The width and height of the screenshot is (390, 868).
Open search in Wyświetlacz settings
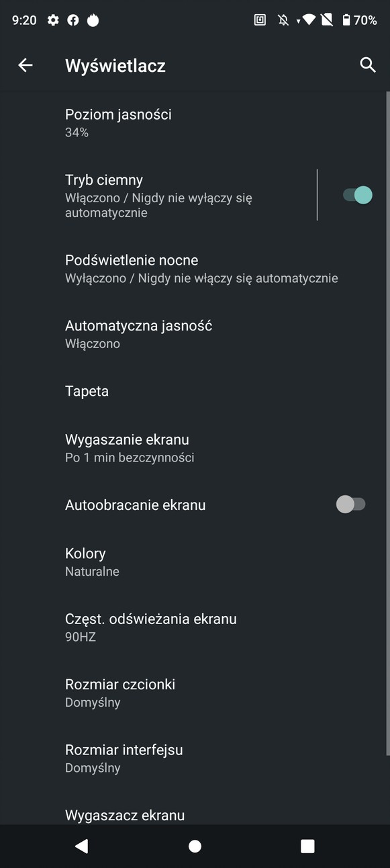coord(368,65)
